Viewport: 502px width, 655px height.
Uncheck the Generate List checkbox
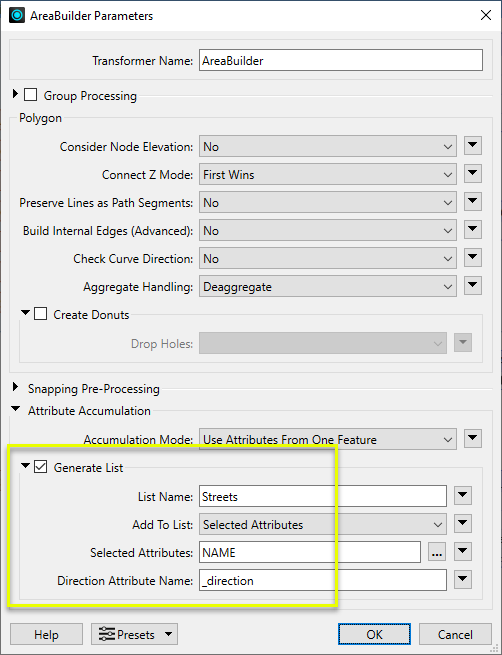[x=40, y=467]
